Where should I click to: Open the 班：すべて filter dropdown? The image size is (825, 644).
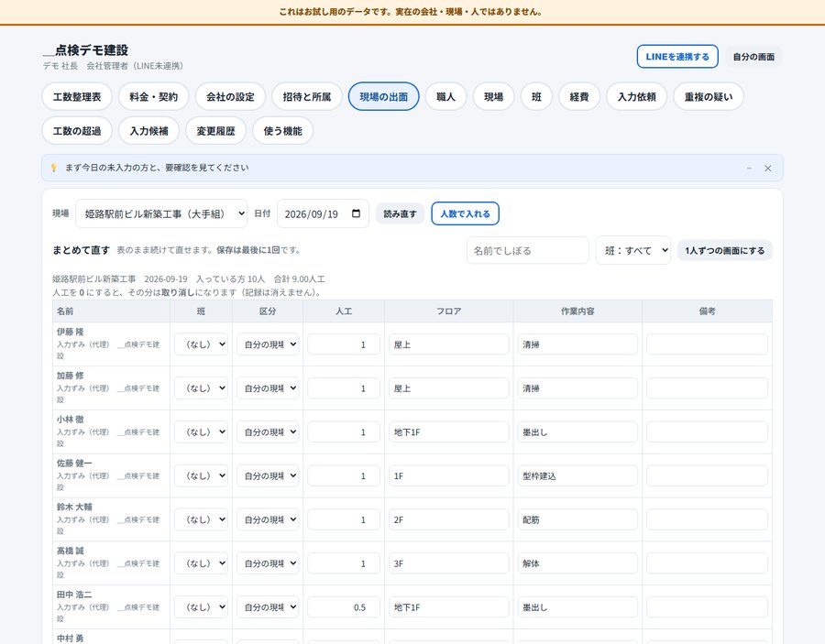[x=632, y=251]
